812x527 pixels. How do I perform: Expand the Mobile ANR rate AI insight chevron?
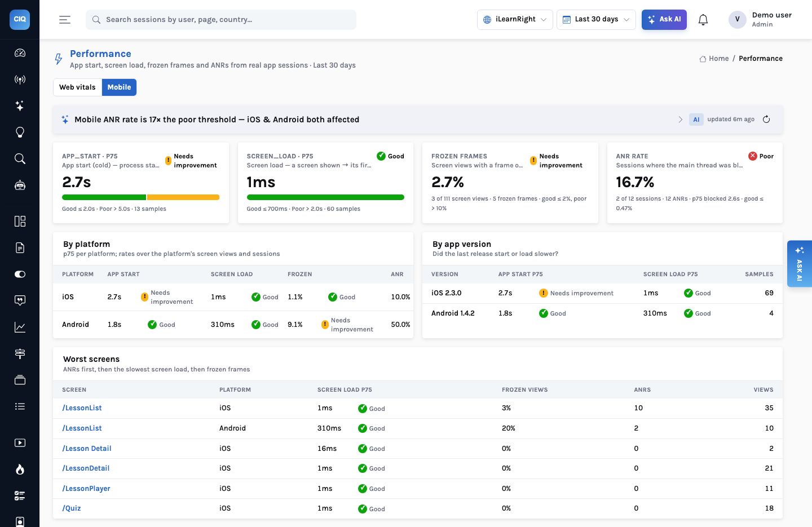(681, 119)
